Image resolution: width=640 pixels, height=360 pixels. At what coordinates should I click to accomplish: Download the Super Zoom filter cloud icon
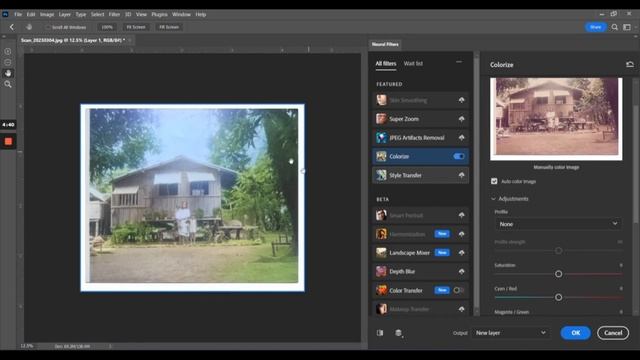tap(461, 119)
